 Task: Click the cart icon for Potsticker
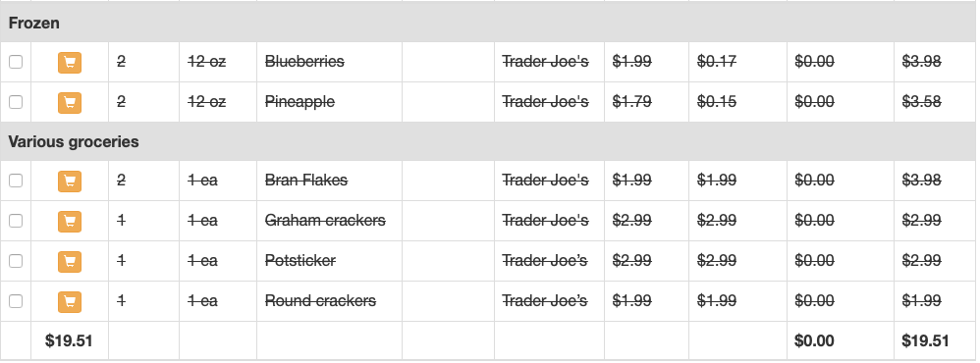pos(70,262)
